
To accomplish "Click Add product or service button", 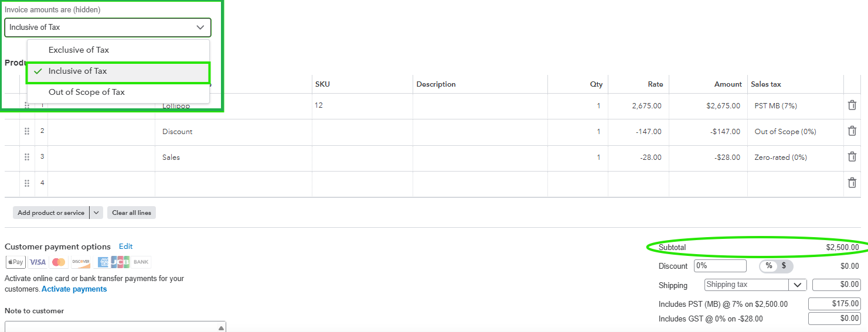I will coord(51,213).
